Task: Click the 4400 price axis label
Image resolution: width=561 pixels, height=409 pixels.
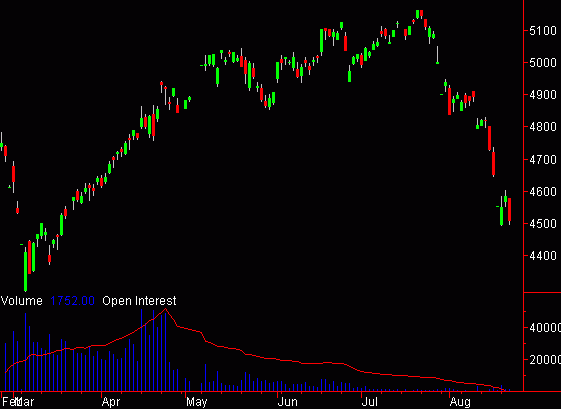Action: (x=543, y=256)
